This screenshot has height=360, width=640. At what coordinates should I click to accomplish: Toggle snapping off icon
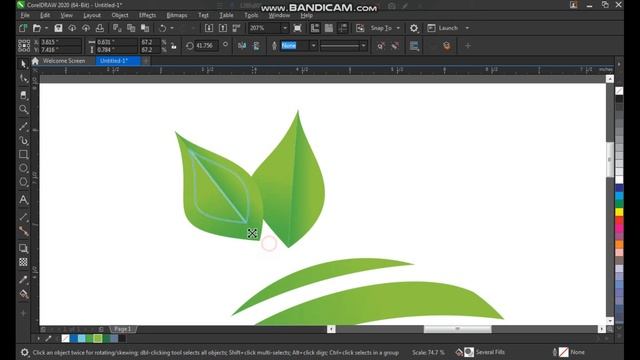360,28
